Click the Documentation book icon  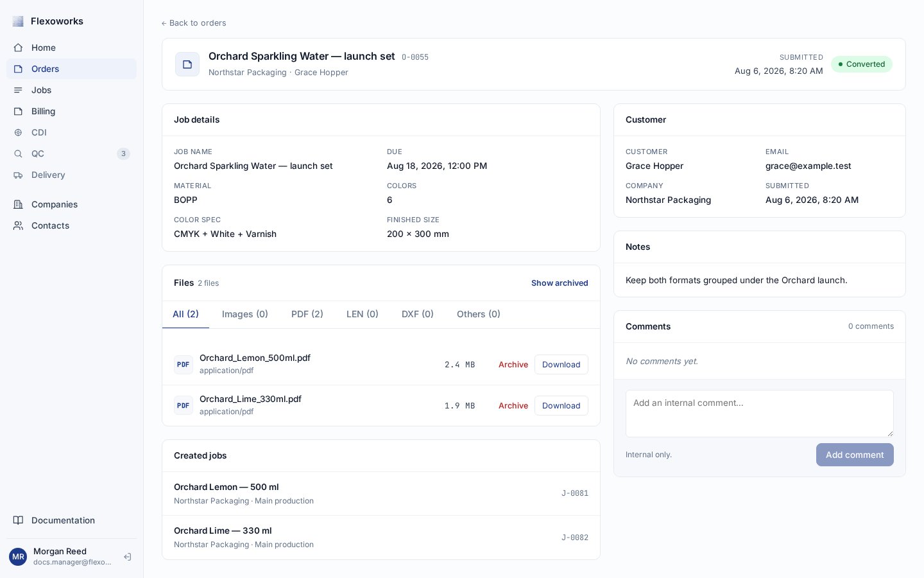(x=18, y=520)
